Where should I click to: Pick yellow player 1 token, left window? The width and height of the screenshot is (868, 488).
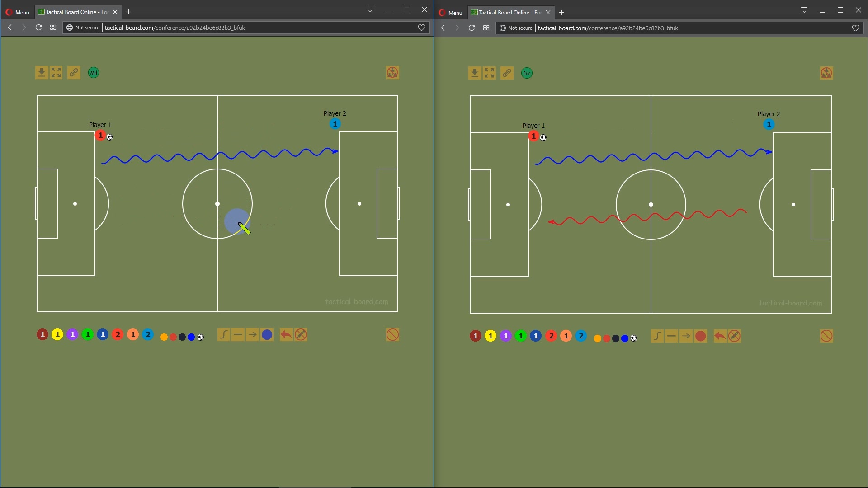point(57,334)
